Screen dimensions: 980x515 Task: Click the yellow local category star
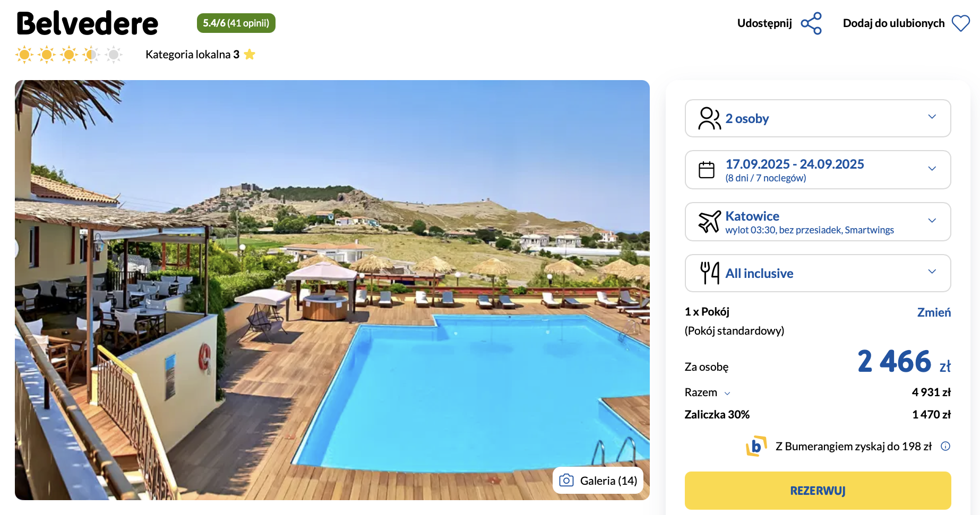pyautogui.click(x=250, y=55)
